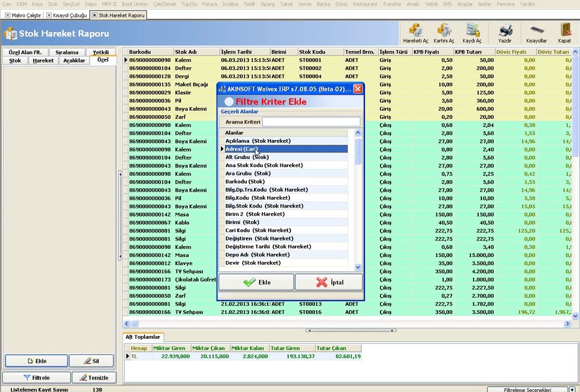Open the Banka menu
This screenshot has height=392, width=580.
(x=323, y=4)
